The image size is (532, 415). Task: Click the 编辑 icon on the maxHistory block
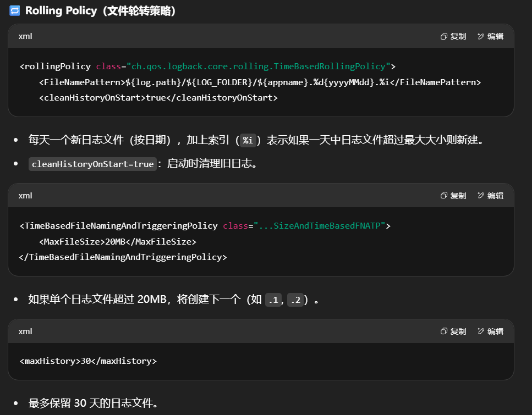click(481, 331)
